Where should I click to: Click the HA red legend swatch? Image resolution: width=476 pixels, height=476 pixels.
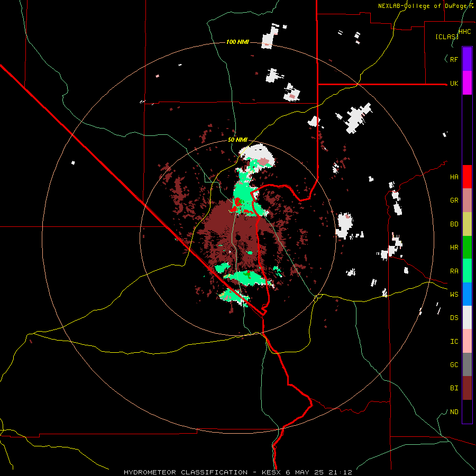pyautogui.click(x=467, y=177)
